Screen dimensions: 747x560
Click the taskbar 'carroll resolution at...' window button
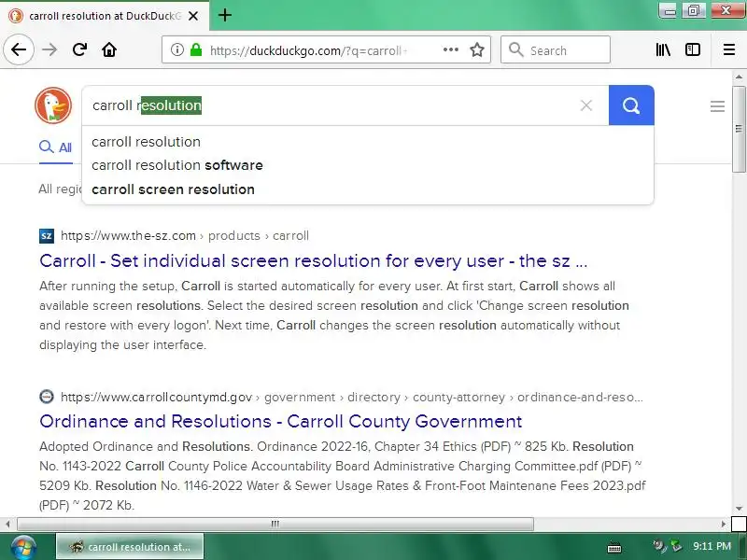(x=130, y=546)
